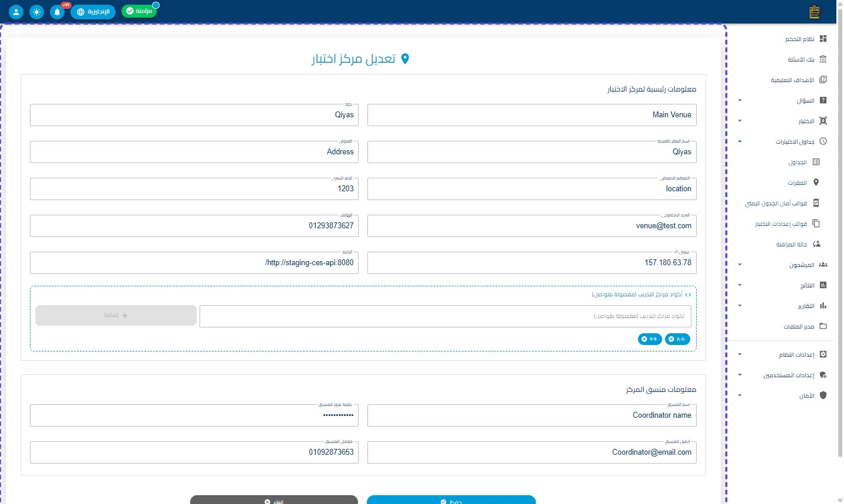Open نظام التحكم dashboard icon

pyautogui.click(x=823, y=39)
